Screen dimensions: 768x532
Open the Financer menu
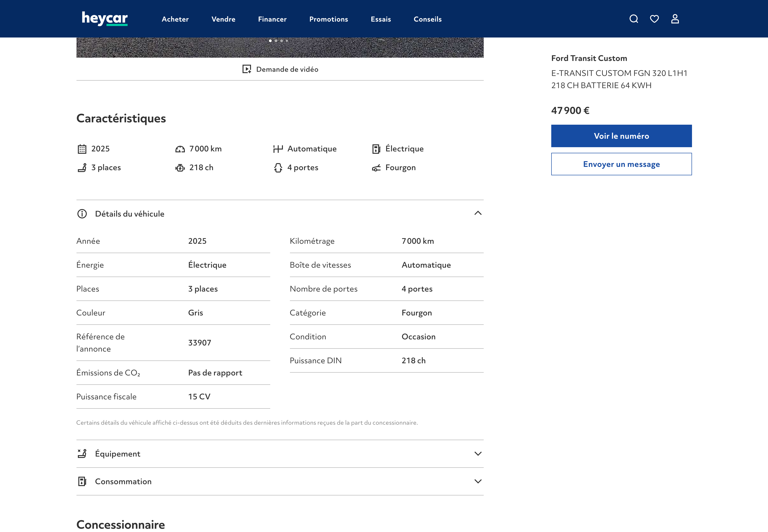[x=272, y=19]
